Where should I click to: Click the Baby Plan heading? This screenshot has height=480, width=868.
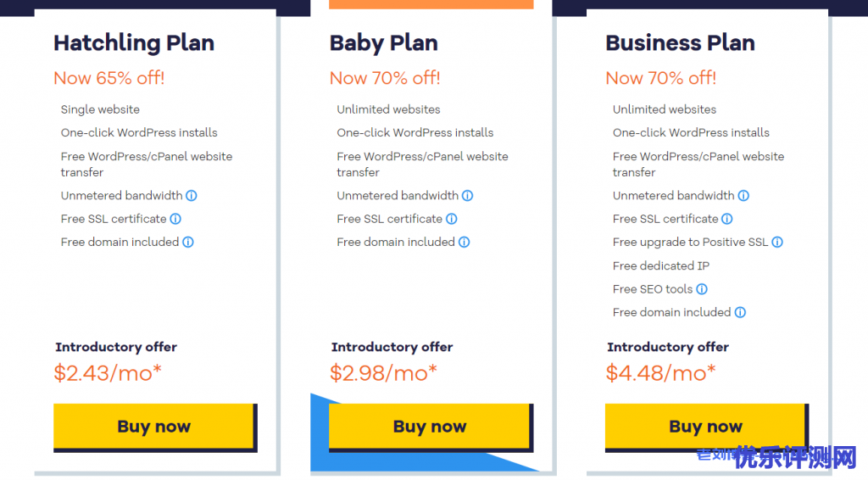coord(383,43)
